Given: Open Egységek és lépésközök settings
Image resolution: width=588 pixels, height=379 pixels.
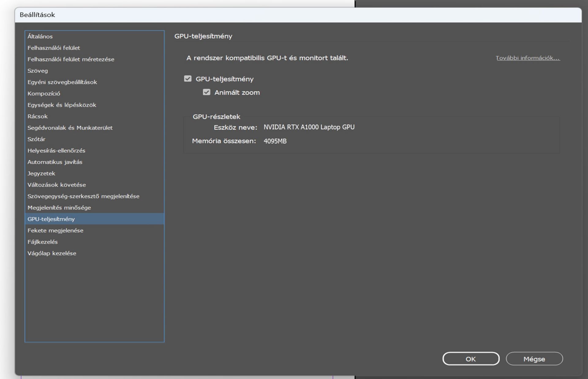Looking at the screenshot, I should point(62,105).
